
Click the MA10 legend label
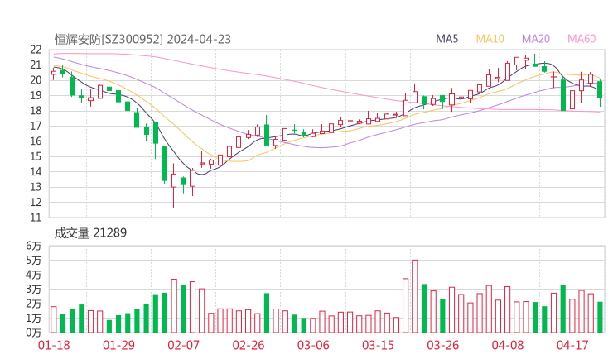click(490, 39)
